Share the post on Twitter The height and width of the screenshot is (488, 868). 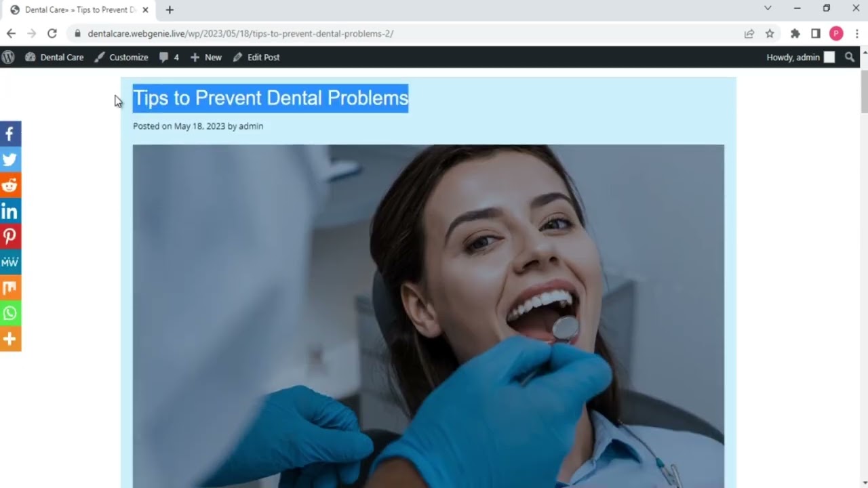[10, 160]
